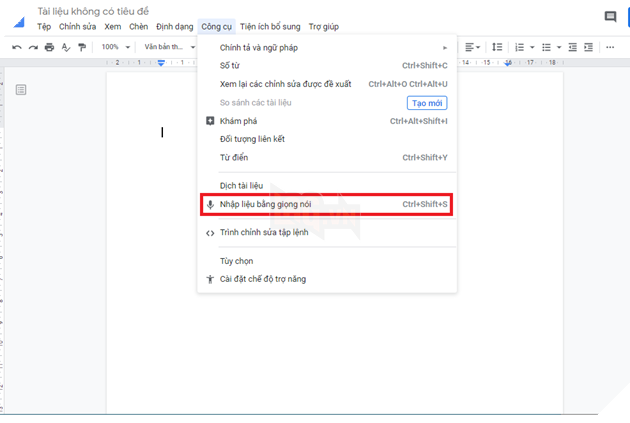Open the text style dropdown
Viewport: 630px width, 423px height.
168,47
